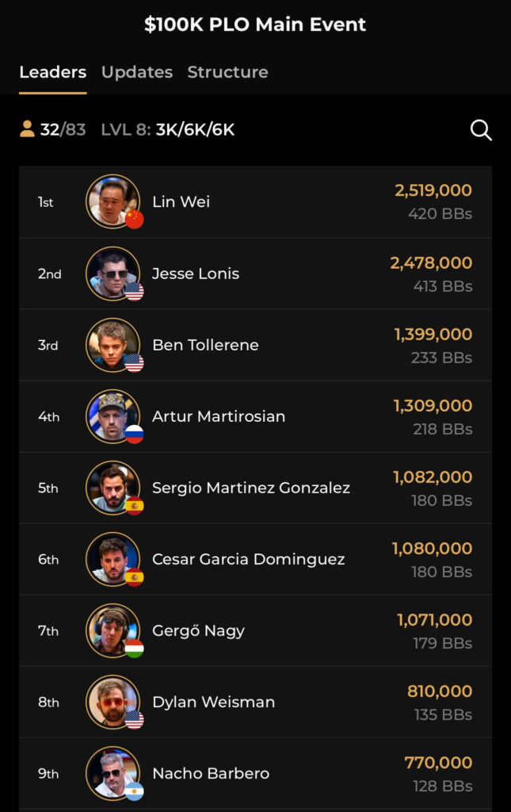Open Sergio Martinez Gonzalez's avatar

[x=112, y=488]
